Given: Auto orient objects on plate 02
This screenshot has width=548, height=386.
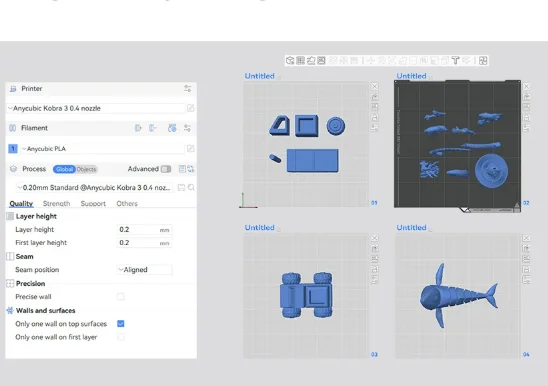Looking at the screenshot, I should [526, 97].
